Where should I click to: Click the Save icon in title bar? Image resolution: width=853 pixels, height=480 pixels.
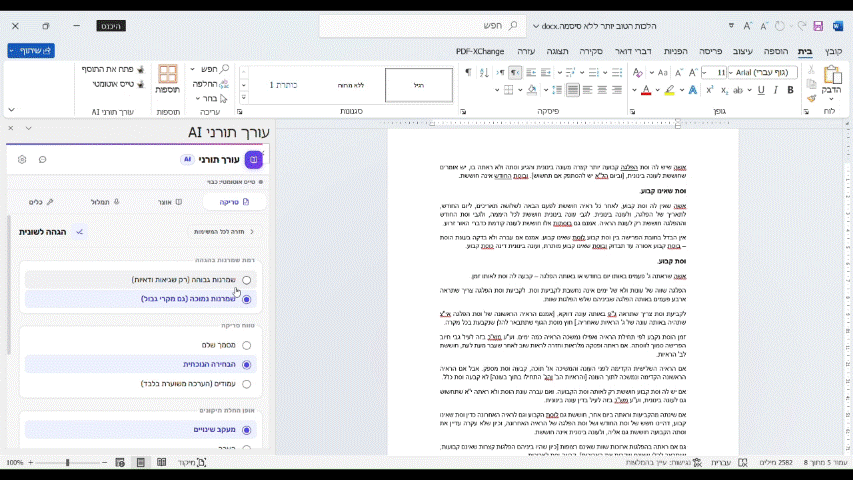point(818,26)
